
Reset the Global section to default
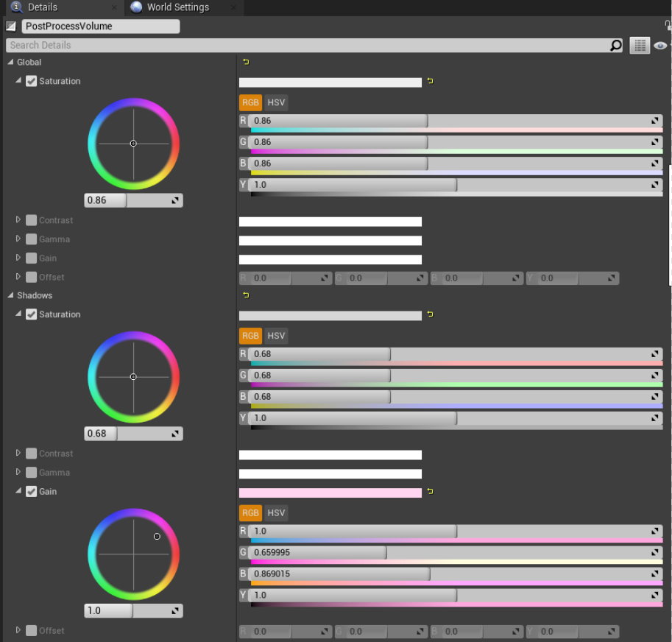246,62
